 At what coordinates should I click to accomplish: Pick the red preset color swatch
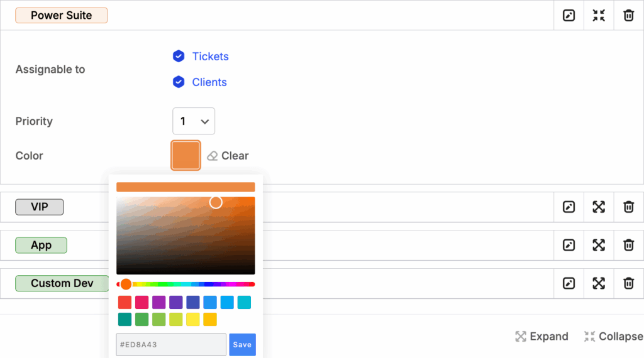pyautogui.click(x=125, y=303)
